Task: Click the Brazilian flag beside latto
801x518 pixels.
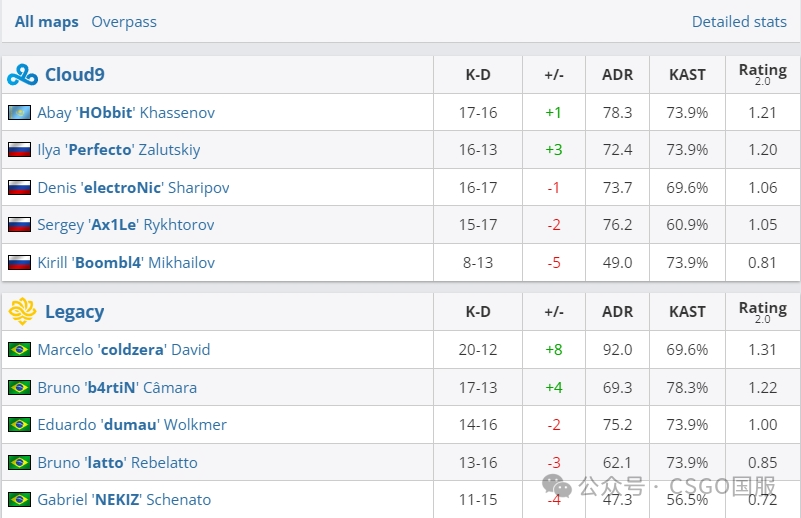Action: click(19, 463)
